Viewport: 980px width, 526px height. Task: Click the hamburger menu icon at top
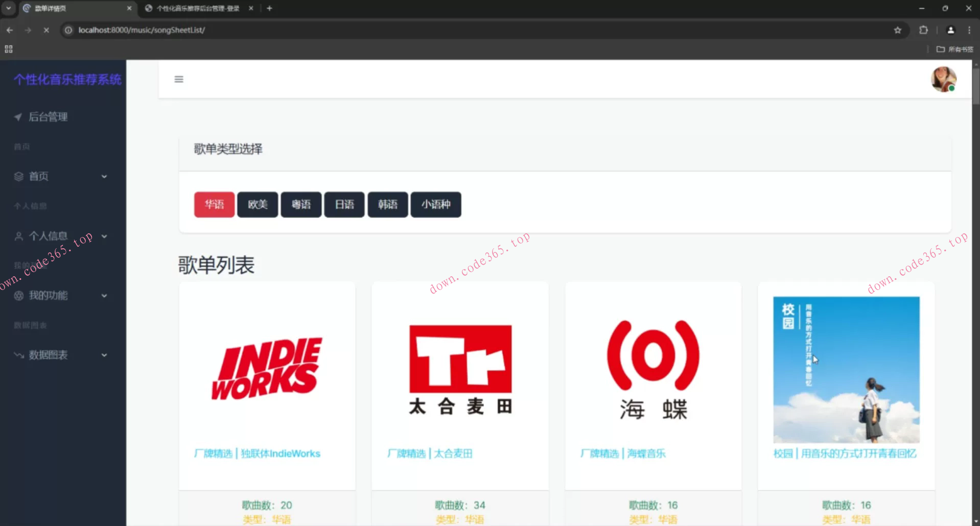click(178, 79)
